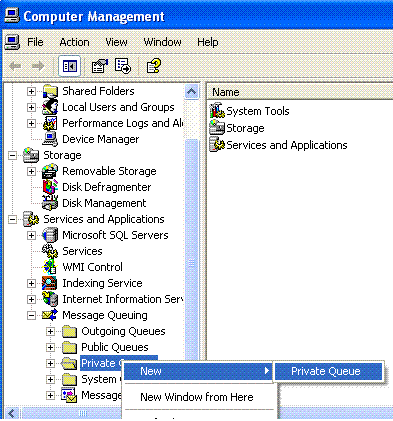Open the Window menu

pos(162,42)
